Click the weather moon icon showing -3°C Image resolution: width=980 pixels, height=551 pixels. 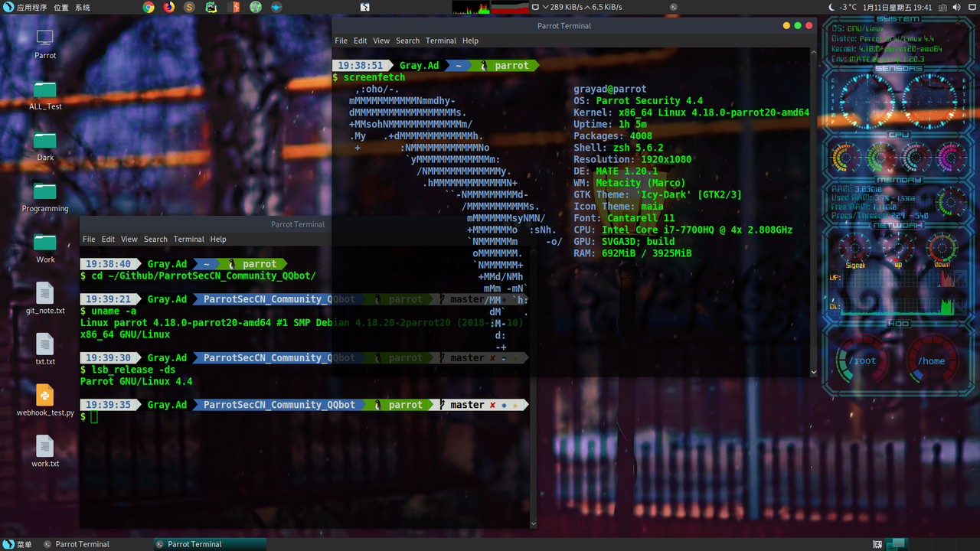click(831, 7)
